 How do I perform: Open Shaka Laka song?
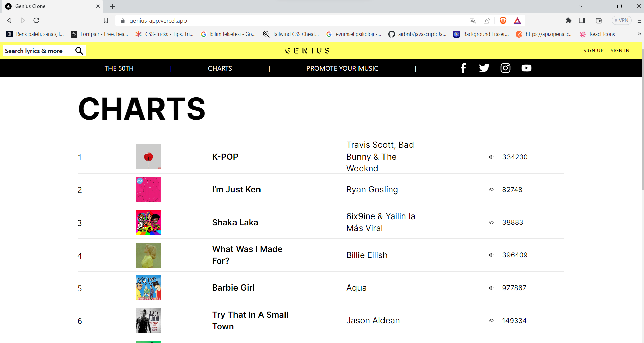point(235,222)
